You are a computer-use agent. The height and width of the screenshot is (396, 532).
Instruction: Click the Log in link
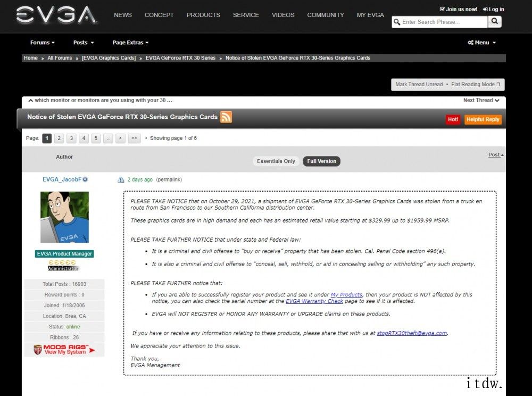(494, 9)
